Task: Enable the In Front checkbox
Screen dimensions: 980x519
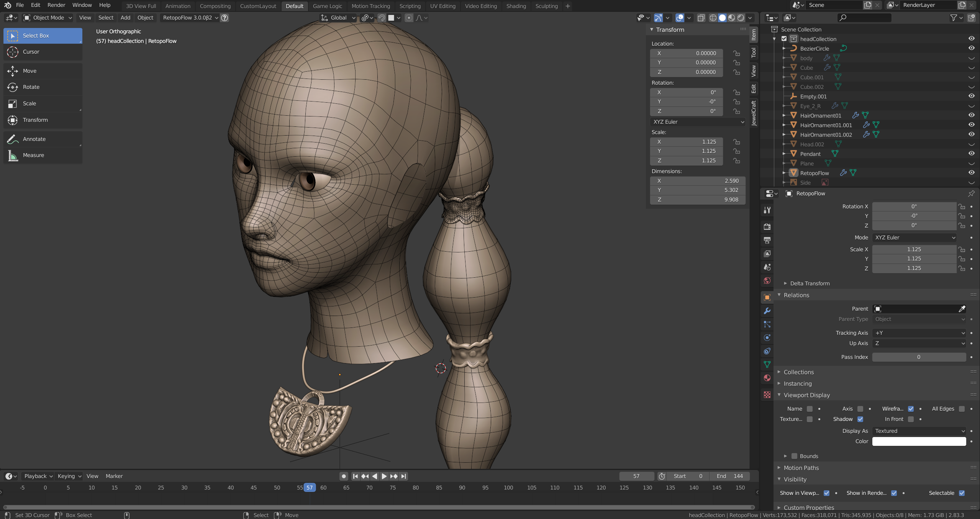Action: (911, 419)
